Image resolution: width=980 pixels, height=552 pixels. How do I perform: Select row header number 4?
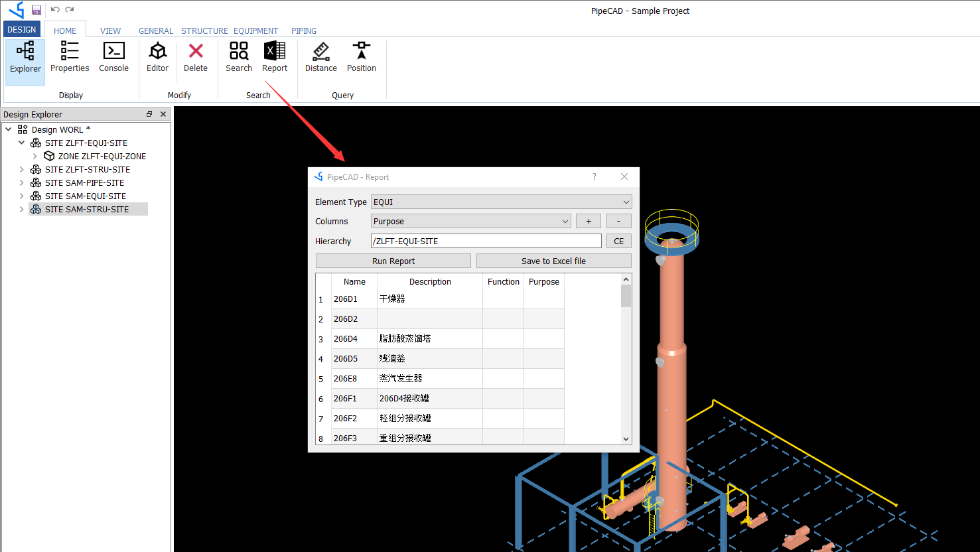[x=324, y=359]
